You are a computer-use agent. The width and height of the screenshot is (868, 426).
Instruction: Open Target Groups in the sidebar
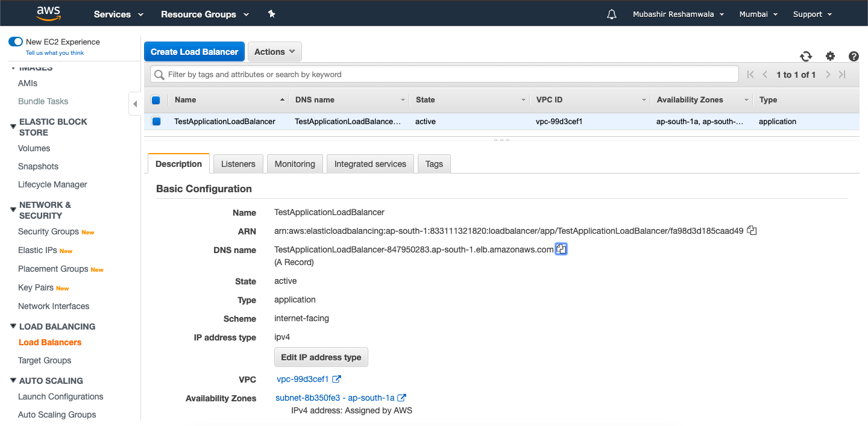pyautogui.click(x=45, y=360)
